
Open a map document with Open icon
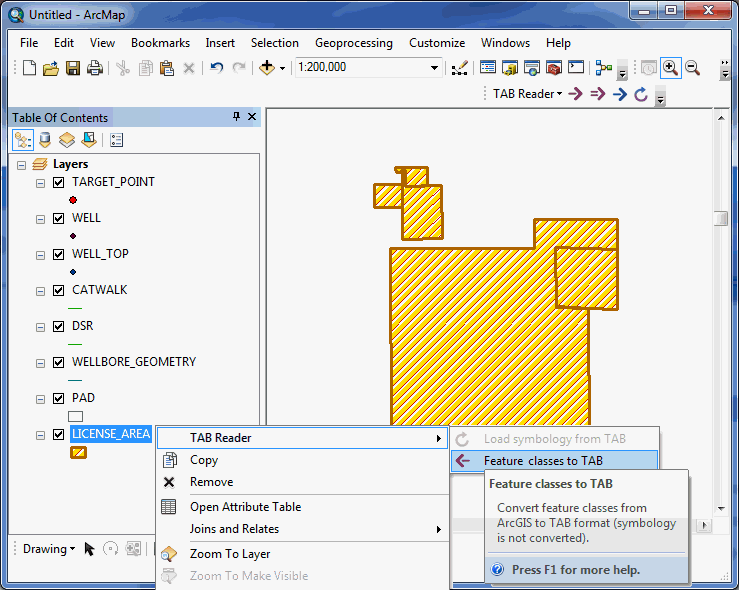51,68
